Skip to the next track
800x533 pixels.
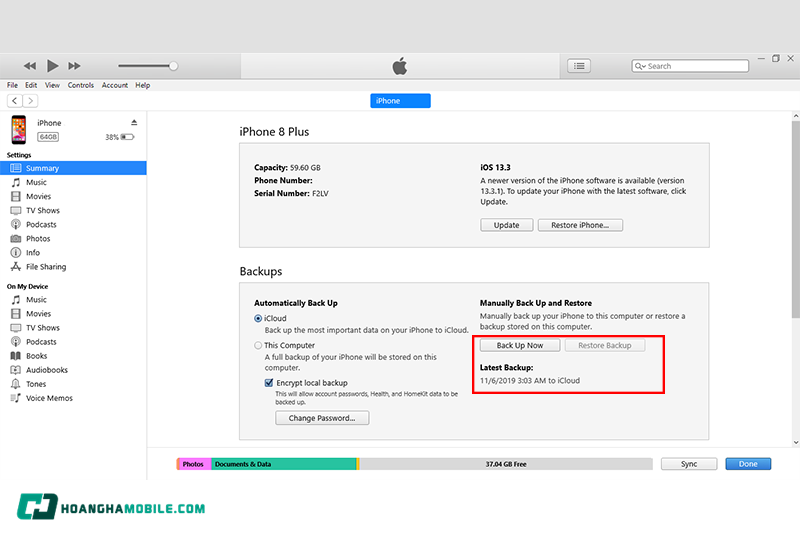point(75,66)
